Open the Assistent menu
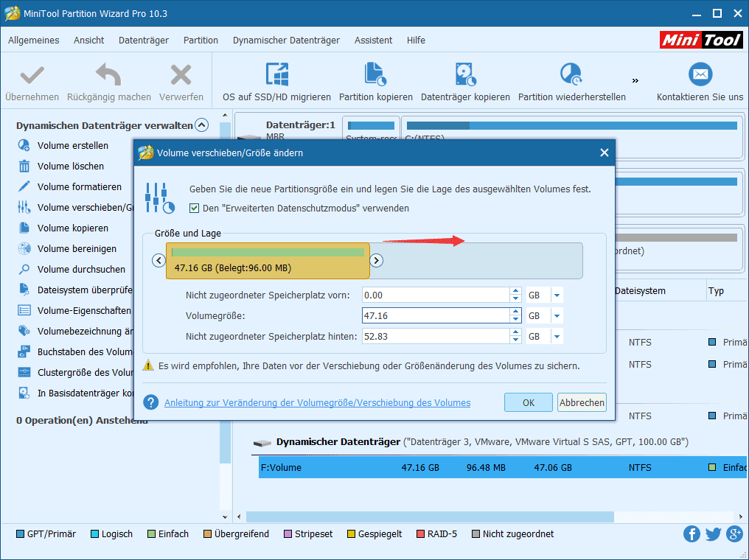This screenshot has height=560, width=749. (x=373, y=41)
